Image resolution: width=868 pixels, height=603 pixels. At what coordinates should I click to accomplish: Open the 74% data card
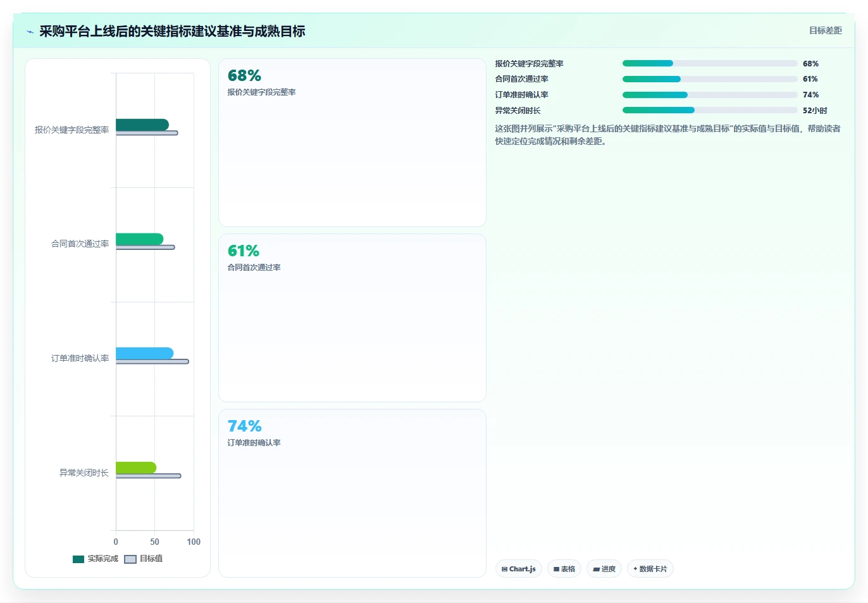352,494
